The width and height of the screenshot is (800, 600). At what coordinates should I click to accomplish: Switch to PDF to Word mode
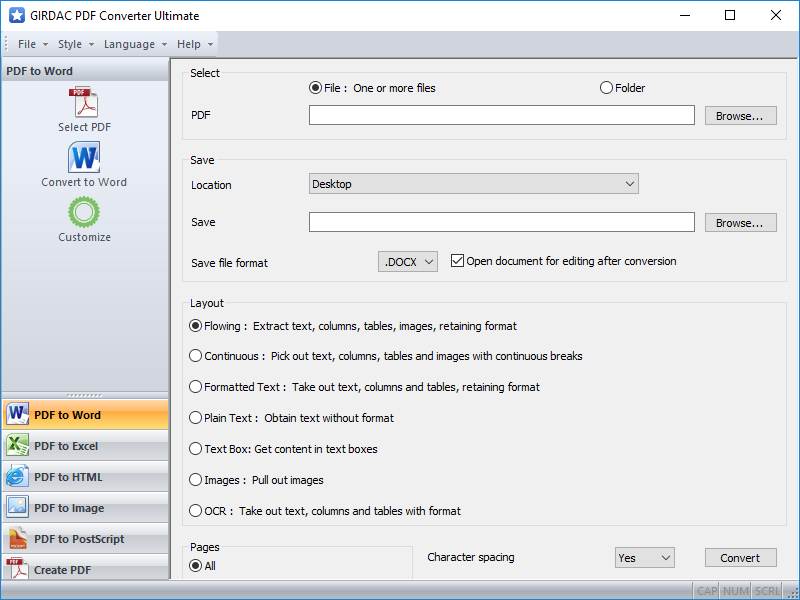85,415
